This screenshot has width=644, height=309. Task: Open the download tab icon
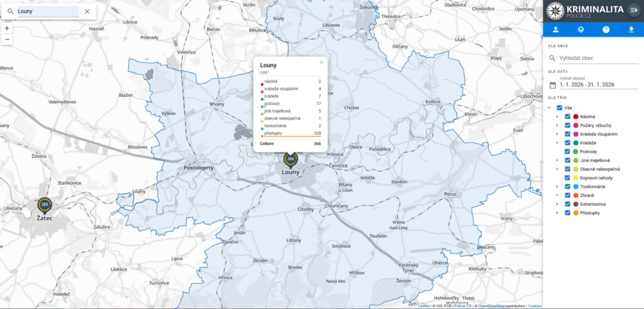(631, 30)
